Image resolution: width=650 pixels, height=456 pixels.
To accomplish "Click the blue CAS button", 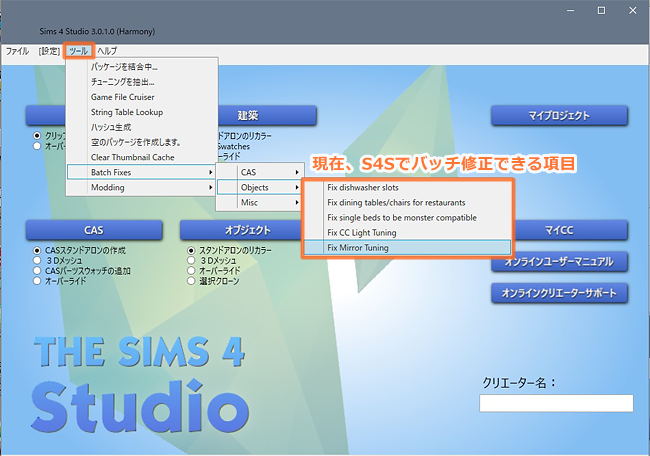I will click(x=94, y=230).
